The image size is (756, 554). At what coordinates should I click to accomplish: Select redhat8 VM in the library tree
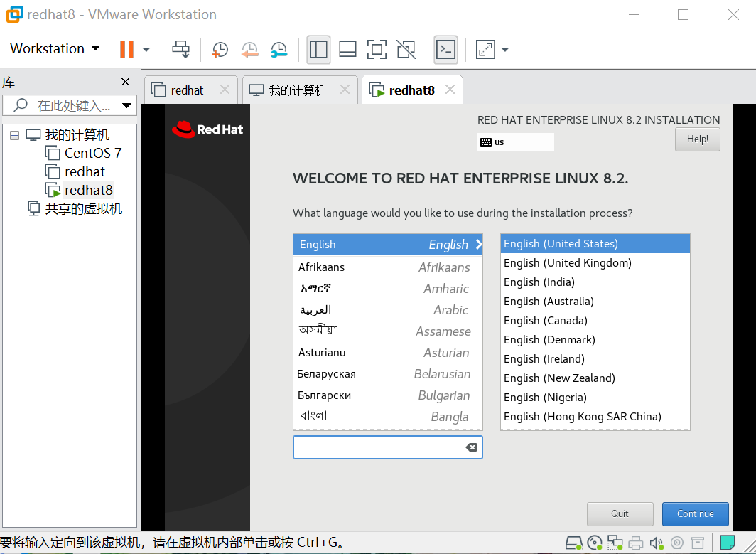[x=79, y=190]
